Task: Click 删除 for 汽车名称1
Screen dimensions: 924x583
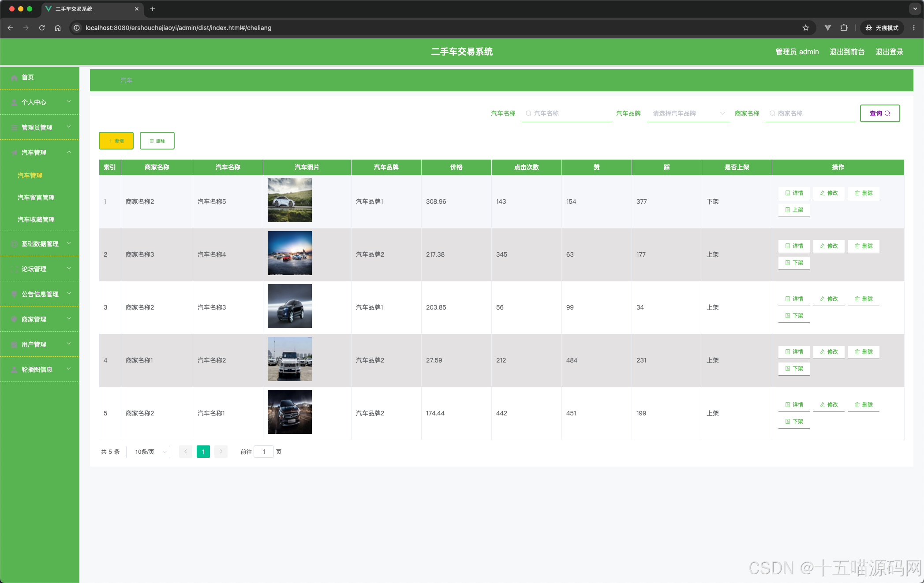Action: click(864, 405)
